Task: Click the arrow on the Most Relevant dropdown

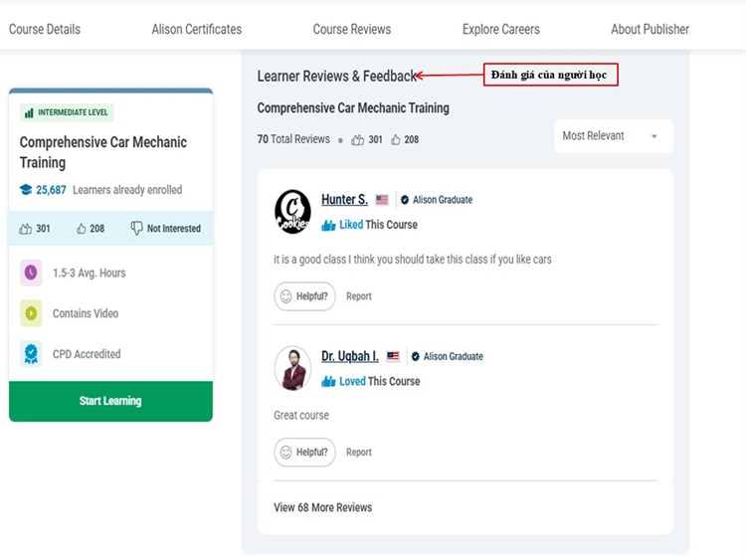Action: click(654, 137)
